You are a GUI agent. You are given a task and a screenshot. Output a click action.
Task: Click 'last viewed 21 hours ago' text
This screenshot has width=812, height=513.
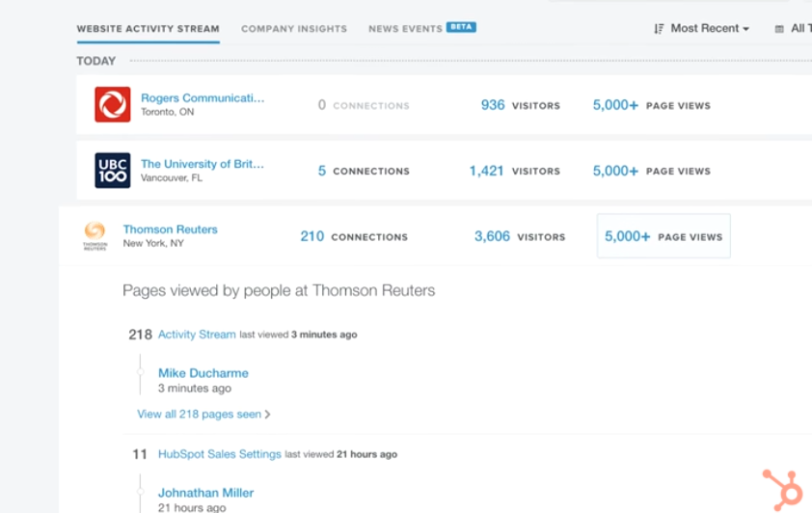[x=340, y=454]
